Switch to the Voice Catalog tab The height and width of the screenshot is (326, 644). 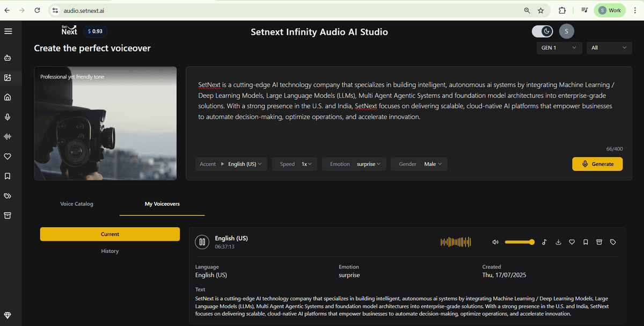click(x=77, y=204)
